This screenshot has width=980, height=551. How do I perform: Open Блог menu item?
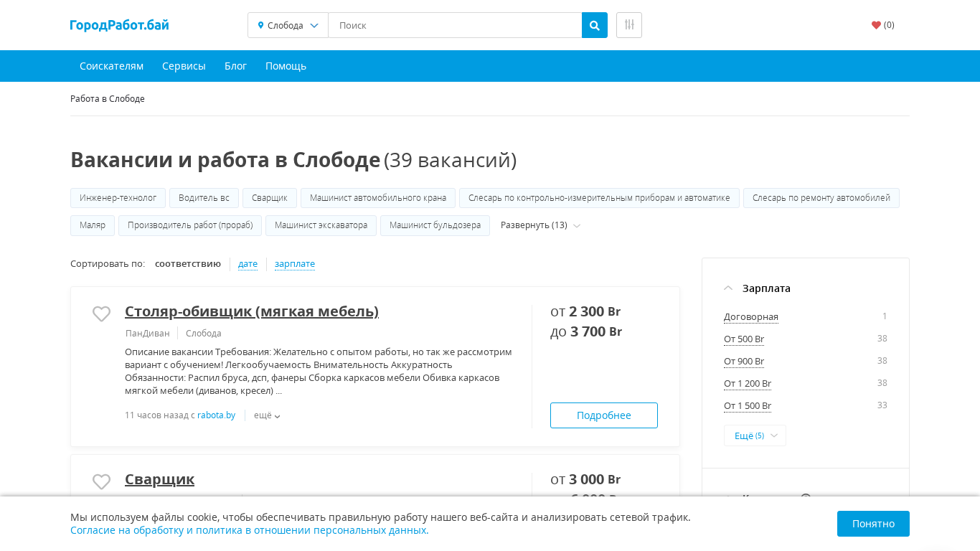click(235, 66)
